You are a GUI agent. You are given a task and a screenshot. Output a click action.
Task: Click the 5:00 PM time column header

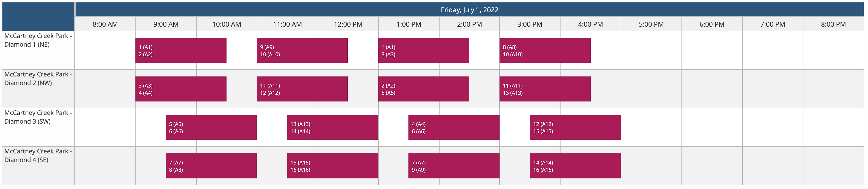(x=651, y=24)
